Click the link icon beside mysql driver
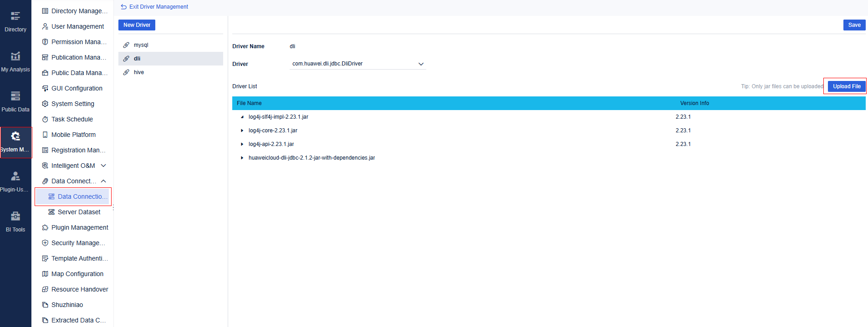Viewport: 868px width, 327px height. click(x=126, y=45)
